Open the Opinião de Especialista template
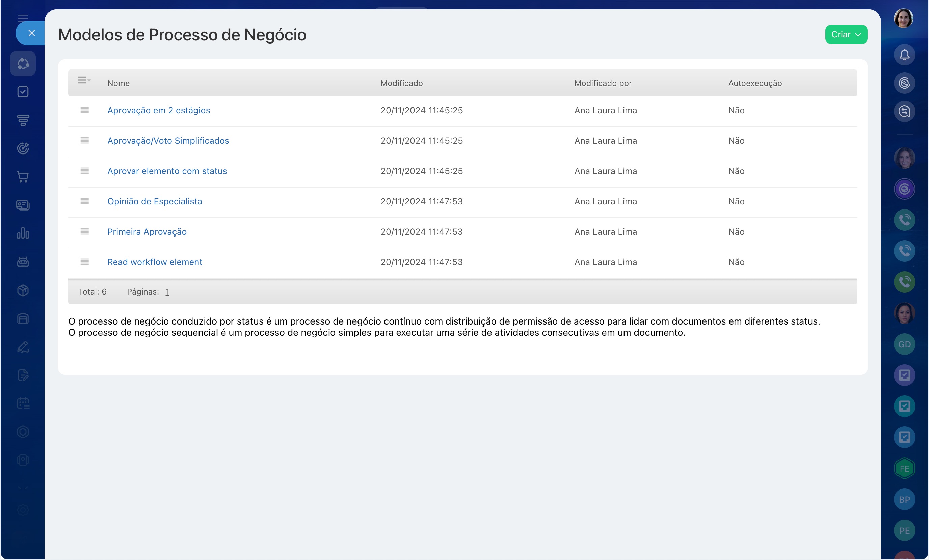 155,201
